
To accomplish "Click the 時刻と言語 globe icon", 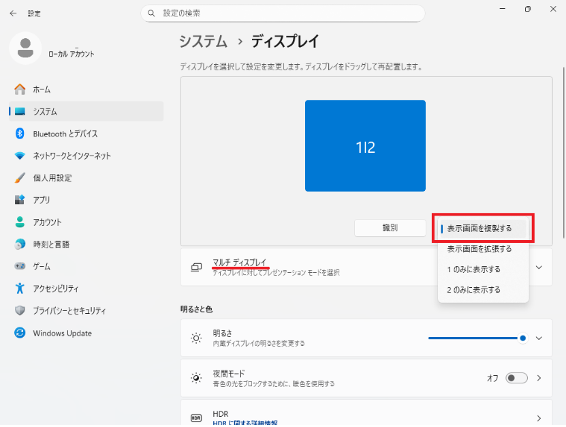I will click(x=20, y=244).
